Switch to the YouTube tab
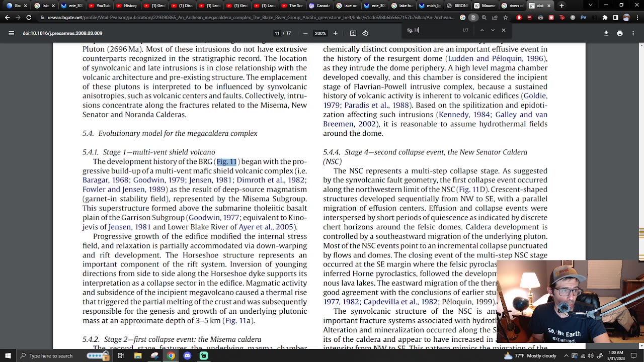This screenshot has height=362, width=644. coord(99,6)
